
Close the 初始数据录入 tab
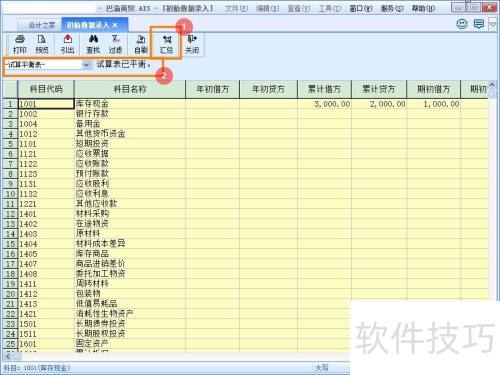pos(115,25)
